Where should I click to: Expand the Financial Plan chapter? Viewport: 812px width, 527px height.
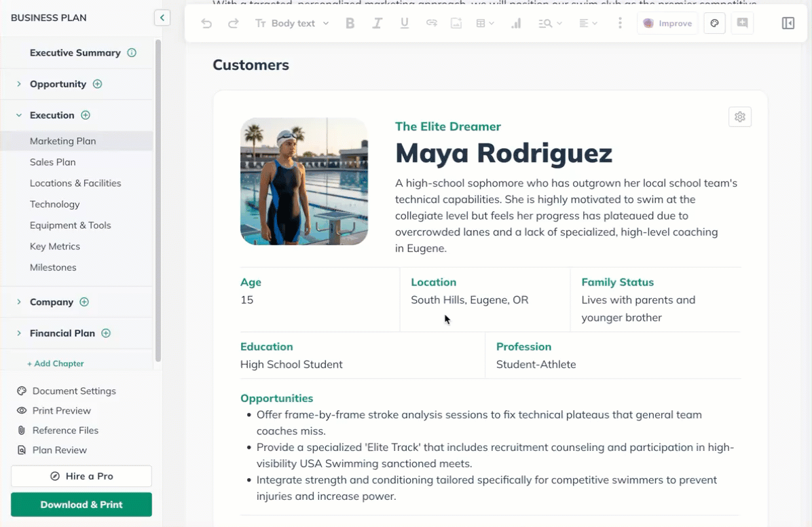click(18, 333)
